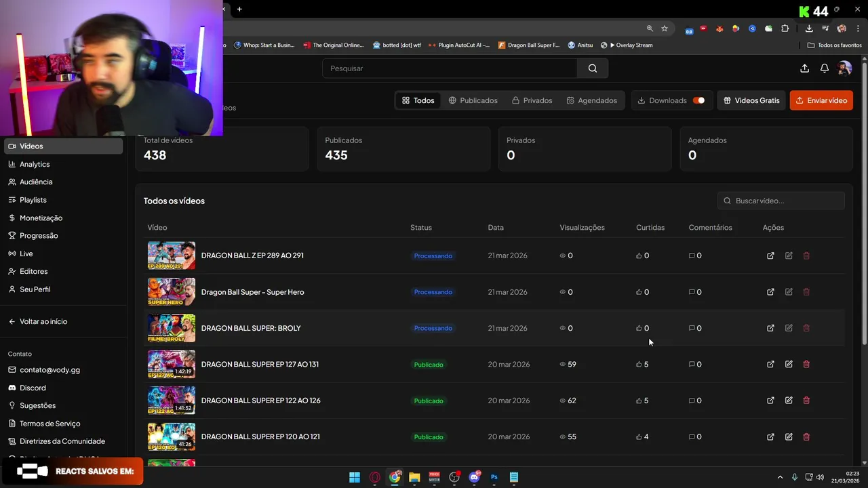Click the Curtidas column header
Image resolution: width=868 pixels, height=488 pixels.
(650, 228)
